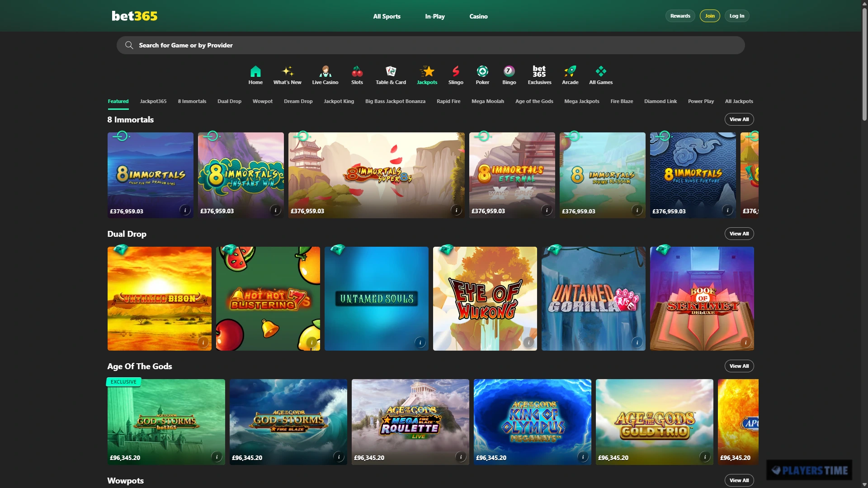Open the Arcade rocket icon
868x488 pixels.
click(x=570, y=71)
